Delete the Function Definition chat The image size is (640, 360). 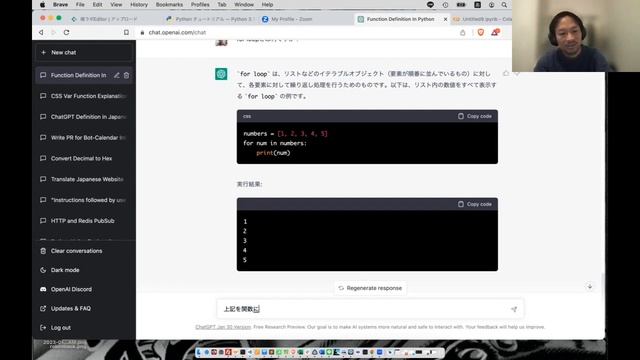pyautogui.click(x=127, y=75)
